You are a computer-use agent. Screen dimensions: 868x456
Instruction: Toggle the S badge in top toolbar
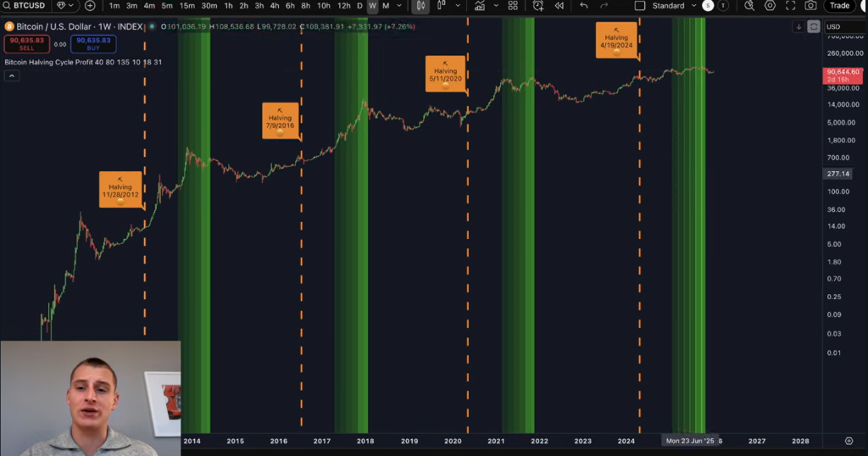tap(708, 6)
